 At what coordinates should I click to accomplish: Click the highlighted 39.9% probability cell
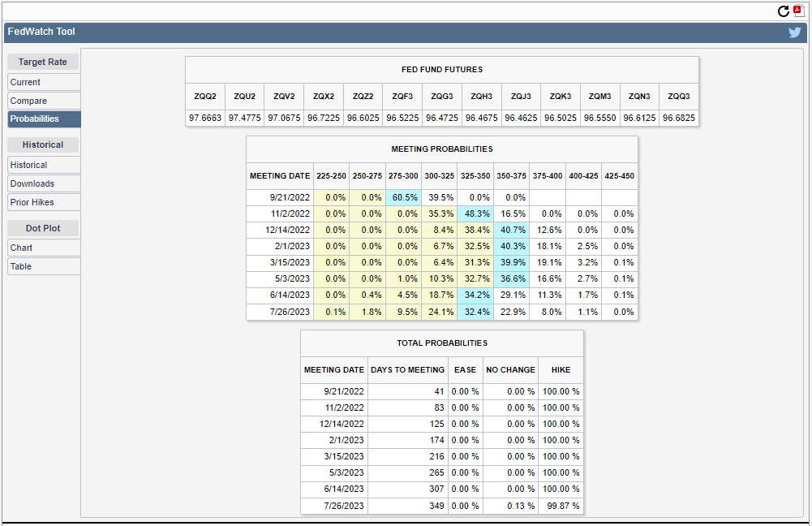[x=512, y=262]
